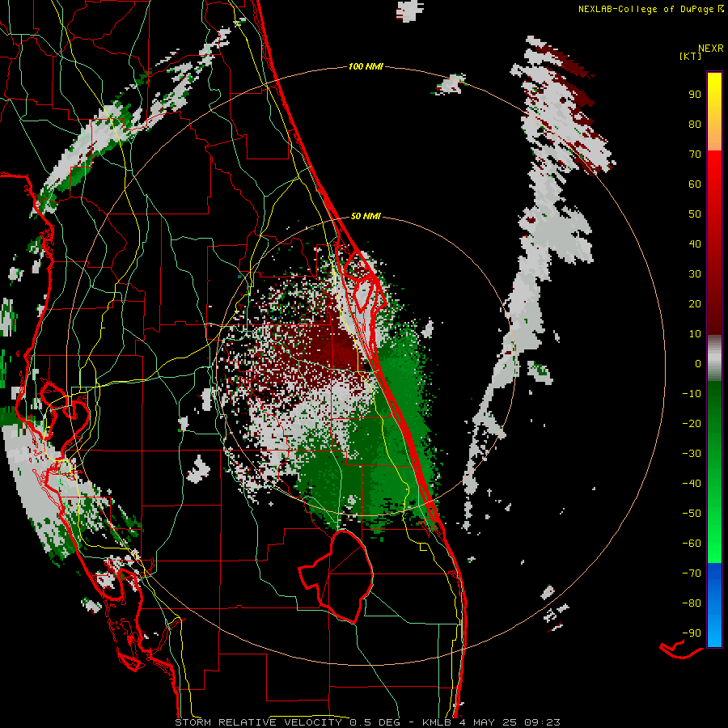Click the blue segment of color bar
728x728 pixels.
[x=714, y=605]
